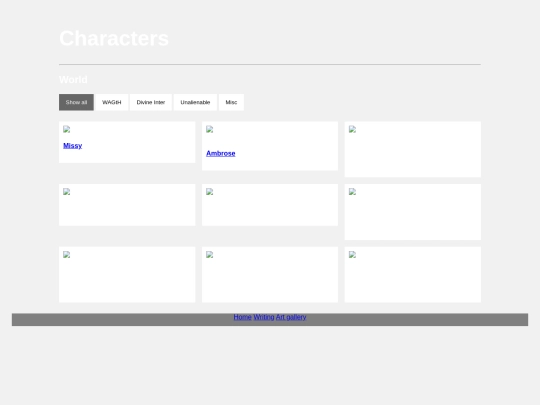
Task: Select the Show all filter button
Action: coord(76,102)
